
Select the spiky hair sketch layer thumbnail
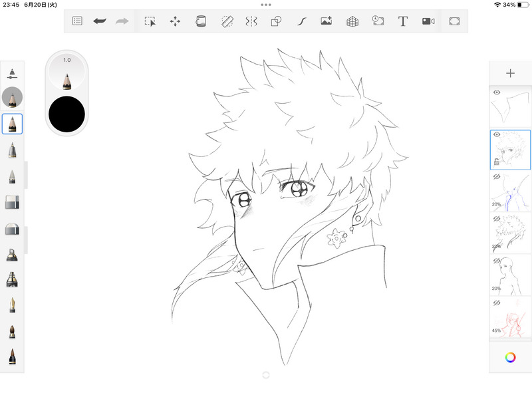(510, 233)
